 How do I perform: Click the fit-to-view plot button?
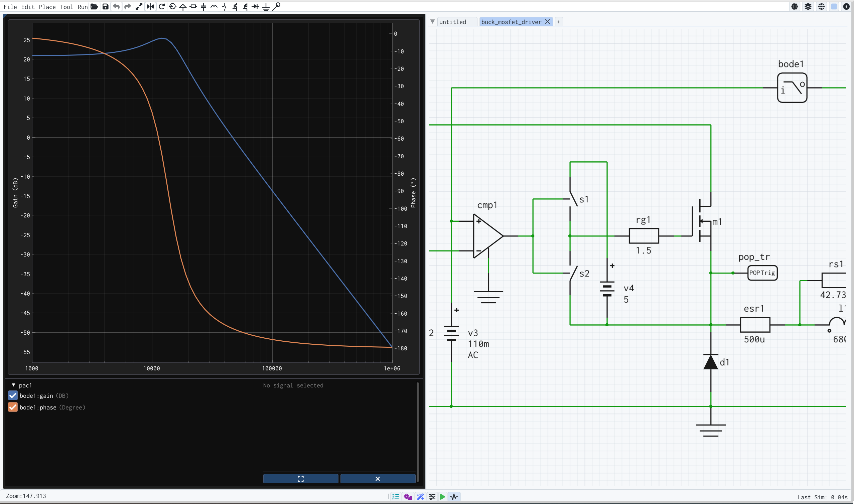click(x=301, y=479)
